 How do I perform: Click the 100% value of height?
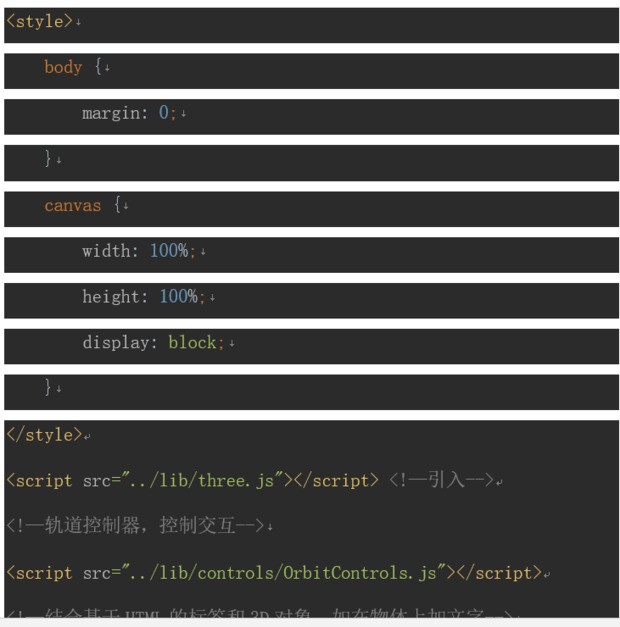click(179, 297)
